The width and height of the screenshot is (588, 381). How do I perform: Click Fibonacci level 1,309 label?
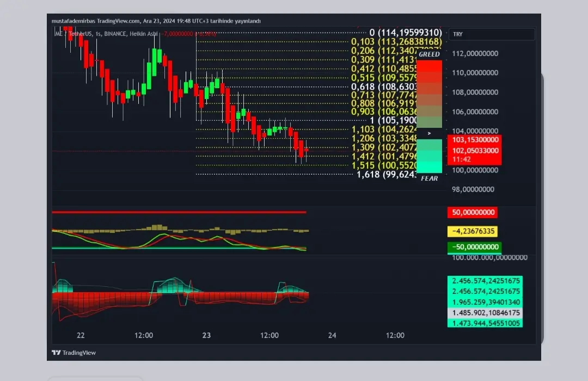(x=384, y=148)
